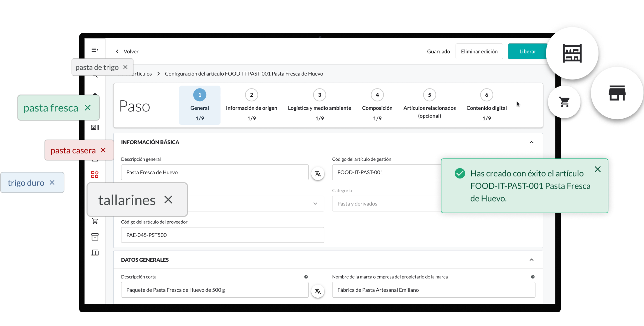Click the shopping cart sidebar icon
The height and width of the screenshot is (326, 644).
[95, 221]
